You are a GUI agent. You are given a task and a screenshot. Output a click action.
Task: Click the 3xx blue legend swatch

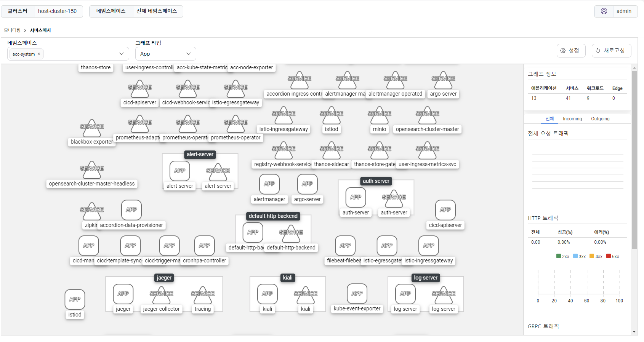(x=575, y=256)
